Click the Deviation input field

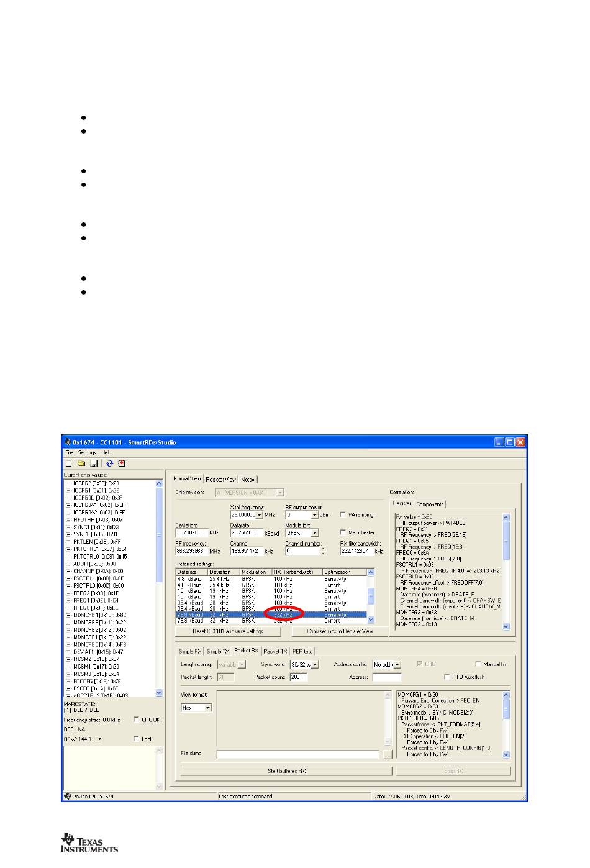(191, 532)
